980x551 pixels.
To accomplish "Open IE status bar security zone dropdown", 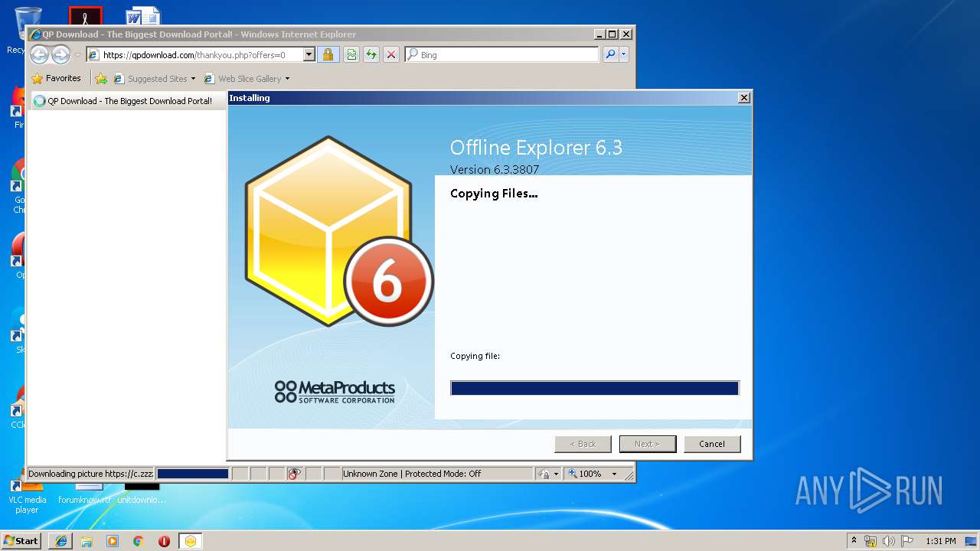I will click(548, 474).
